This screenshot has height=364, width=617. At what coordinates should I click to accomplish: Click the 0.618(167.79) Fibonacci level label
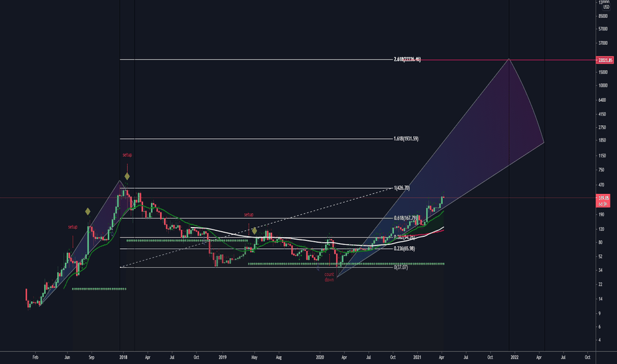pyautogui.click(x=405, y=218)
